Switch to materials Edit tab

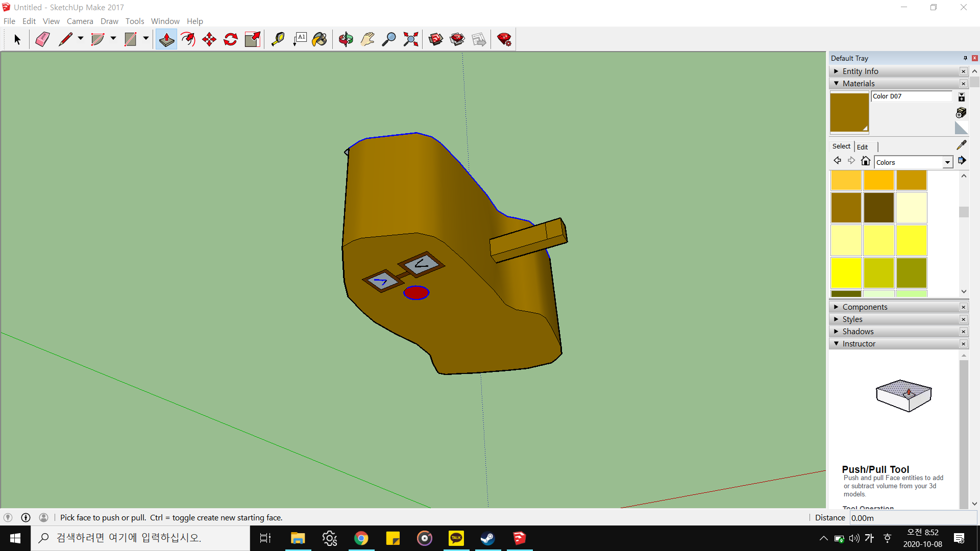point(862,147)
